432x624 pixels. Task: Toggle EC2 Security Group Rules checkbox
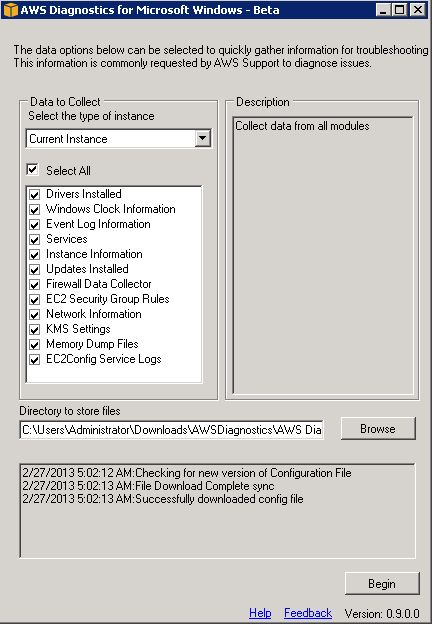tap(35, 299)
